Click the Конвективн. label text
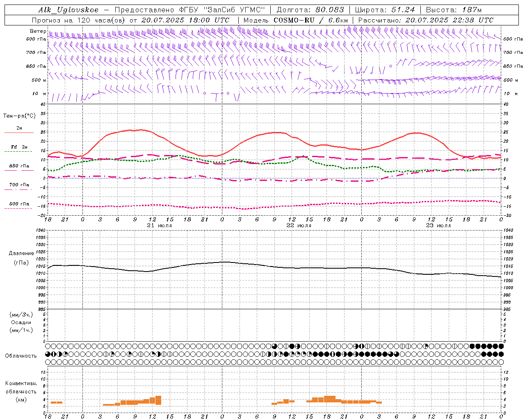Image resolution: width=525 pixels, height=420 pixels. (x=21, y=383)
